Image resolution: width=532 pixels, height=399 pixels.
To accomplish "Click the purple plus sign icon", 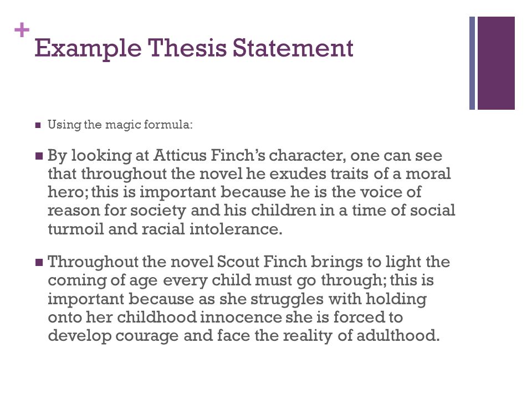I will [22, 30].
